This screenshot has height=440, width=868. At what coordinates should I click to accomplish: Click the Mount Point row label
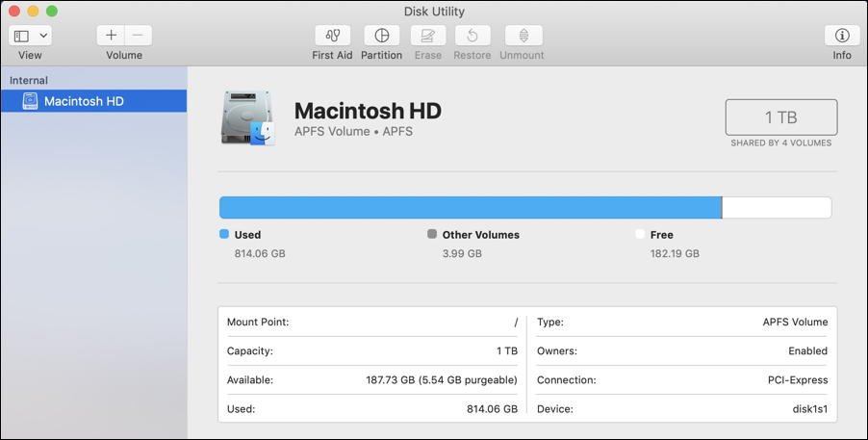pos(258,322)
